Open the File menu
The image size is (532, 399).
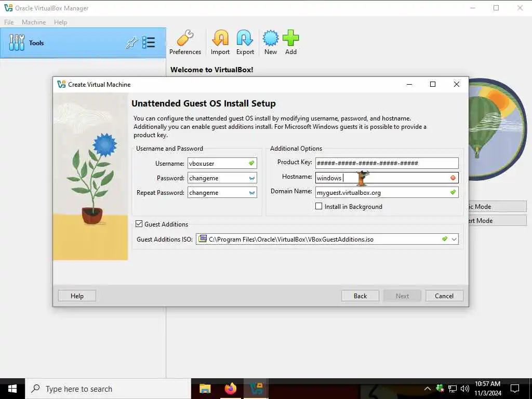9,22
